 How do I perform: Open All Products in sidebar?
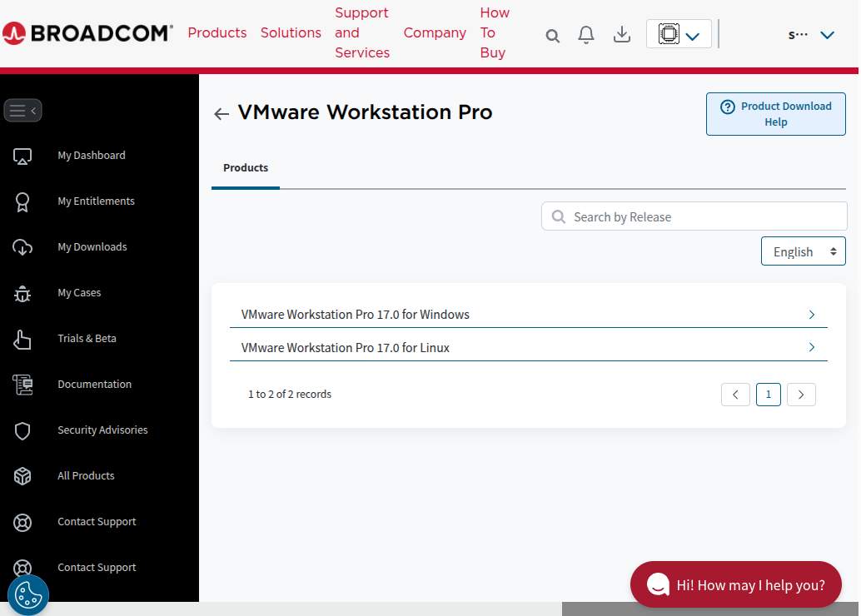coord(86,476)
